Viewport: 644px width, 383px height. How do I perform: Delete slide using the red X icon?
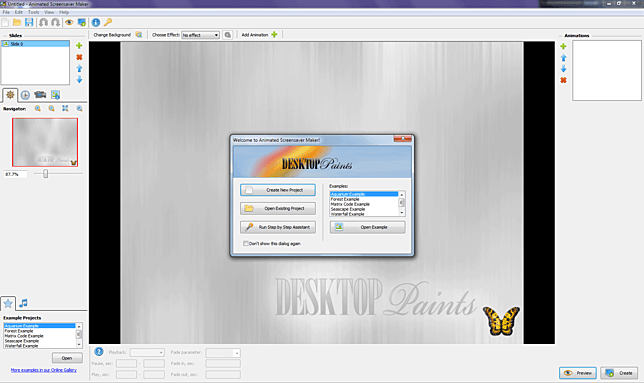click(79, 57)
